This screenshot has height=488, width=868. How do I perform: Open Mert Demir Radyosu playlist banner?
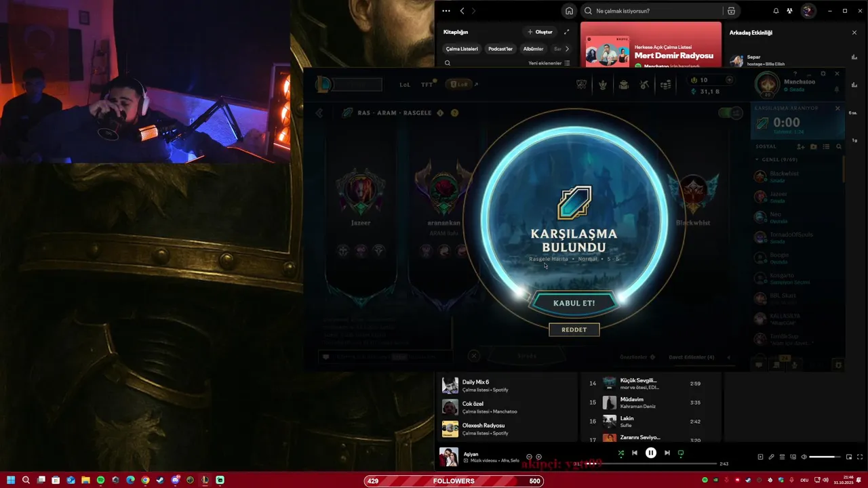(651, 45)
